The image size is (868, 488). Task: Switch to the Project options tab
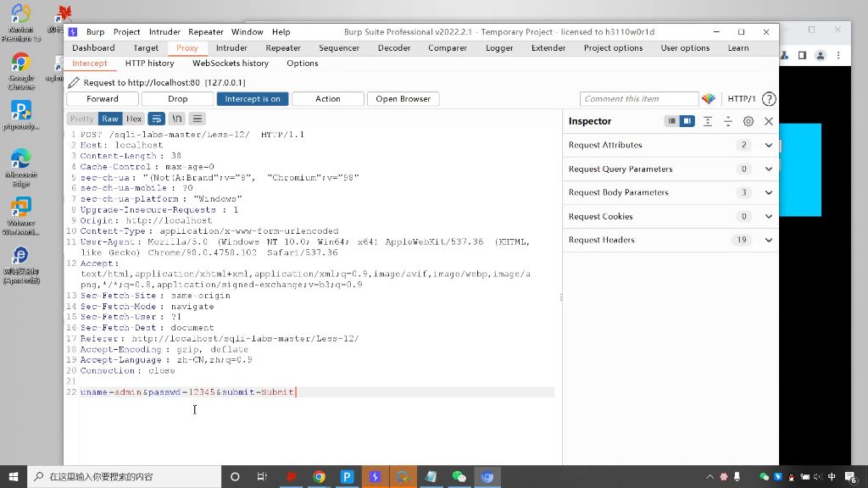pos(613,48)
